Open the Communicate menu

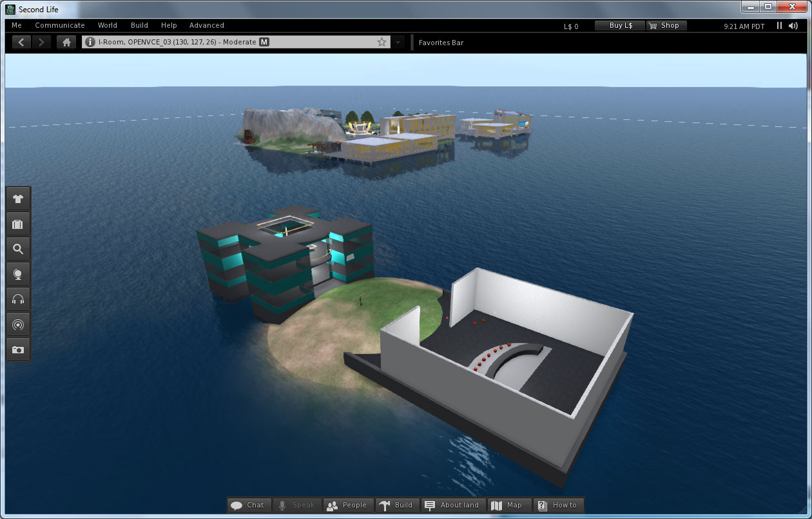pyautogui.click(x=60, y=25)
